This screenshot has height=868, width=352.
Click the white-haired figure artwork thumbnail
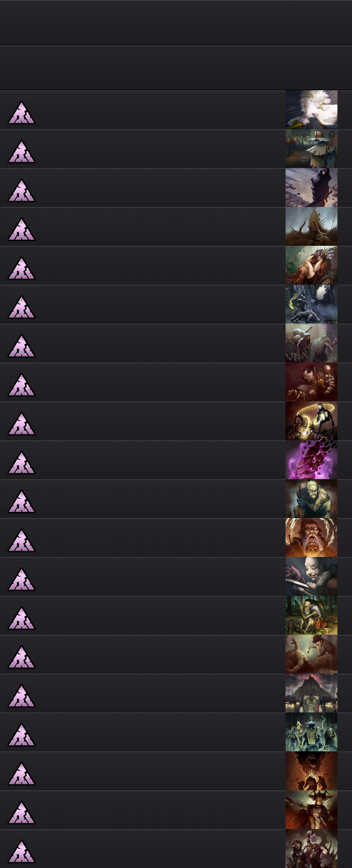312,110
